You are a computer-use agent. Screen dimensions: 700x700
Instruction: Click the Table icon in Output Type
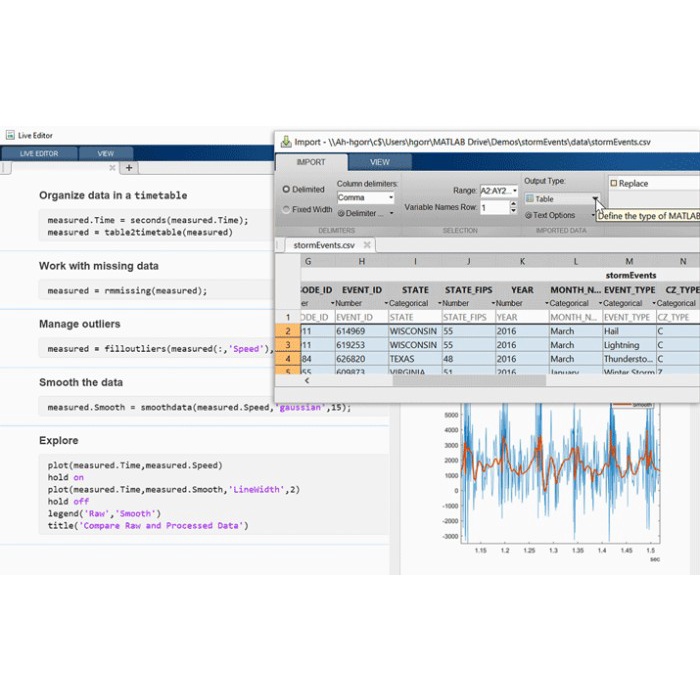(x=530, y=199)
